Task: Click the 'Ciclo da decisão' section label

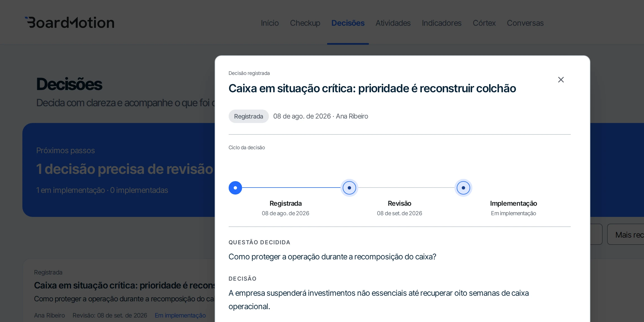Action: 247,148
